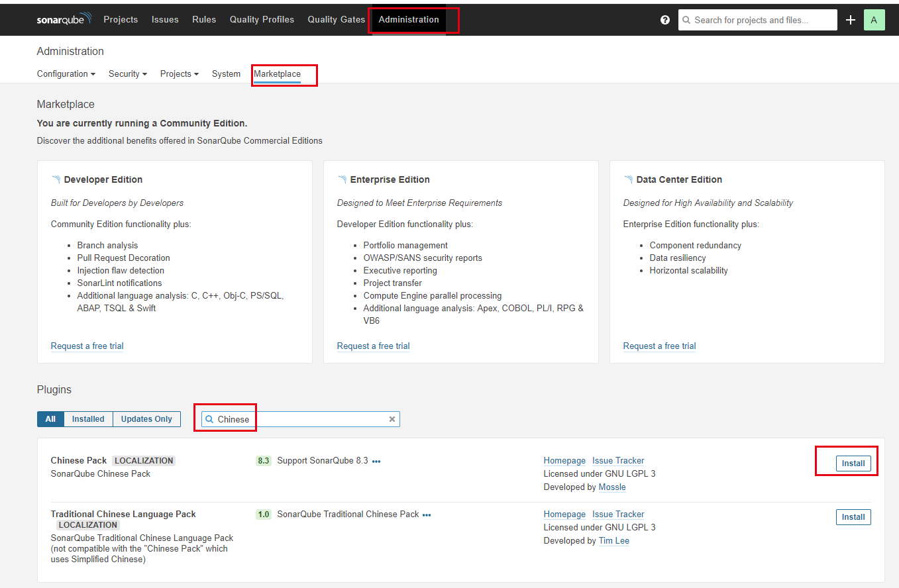Open the Projects top navigation item
Screen dimensions: 899x588
pos(121,19)
